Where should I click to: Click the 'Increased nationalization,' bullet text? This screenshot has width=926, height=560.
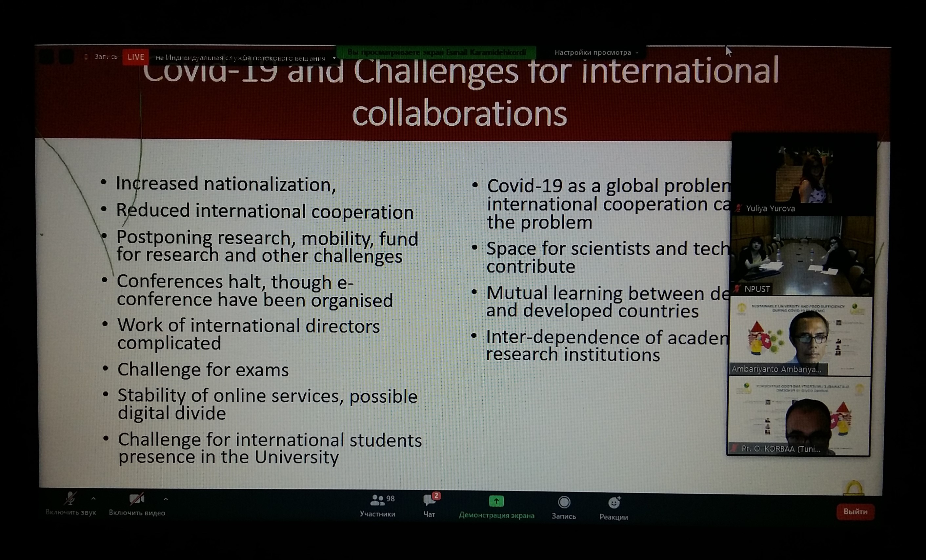pyautogui.click(x=226, y=184)
